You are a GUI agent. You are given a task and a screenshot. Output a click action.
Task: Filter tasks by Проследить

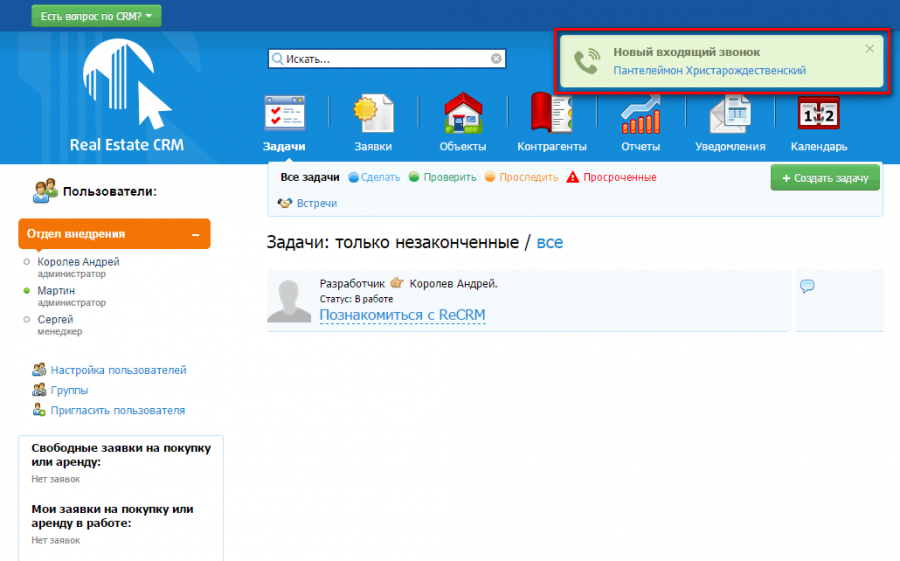[529, 177]
